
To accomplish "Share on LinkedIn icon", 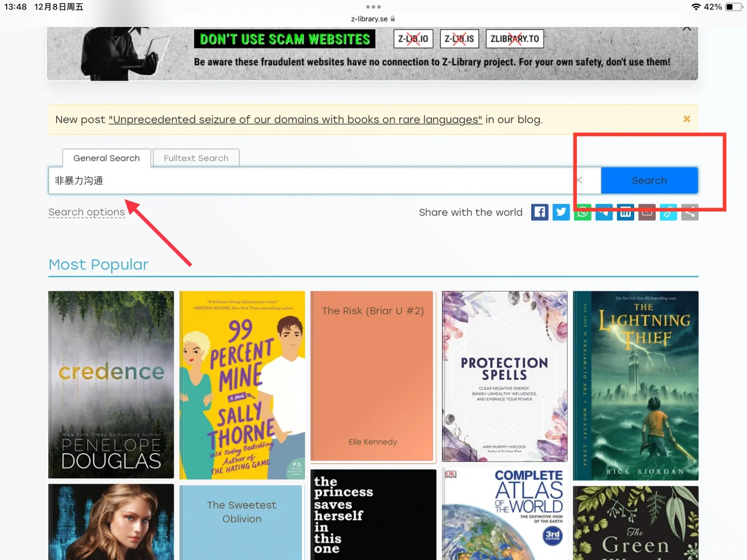I will pos(625,212).
